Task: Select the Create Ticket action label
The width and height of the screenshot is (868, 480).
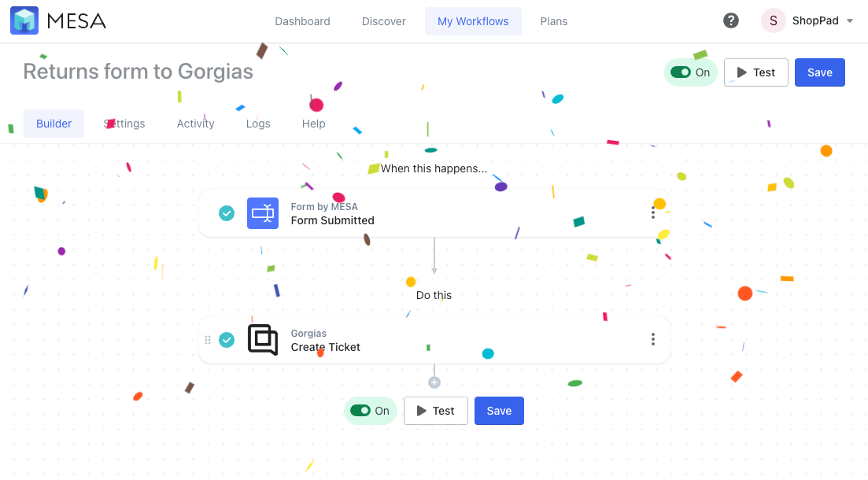Action: tap(326, 347)
